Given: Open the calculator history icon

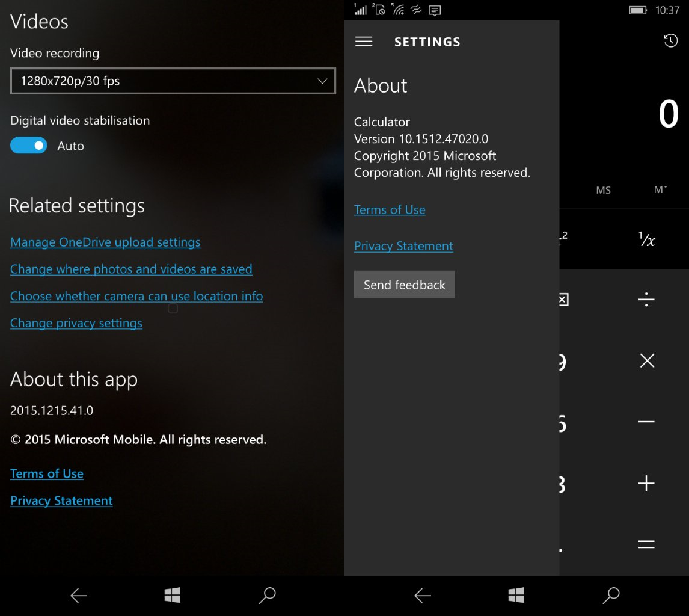Looking at the screenshot, I should 670,41.
